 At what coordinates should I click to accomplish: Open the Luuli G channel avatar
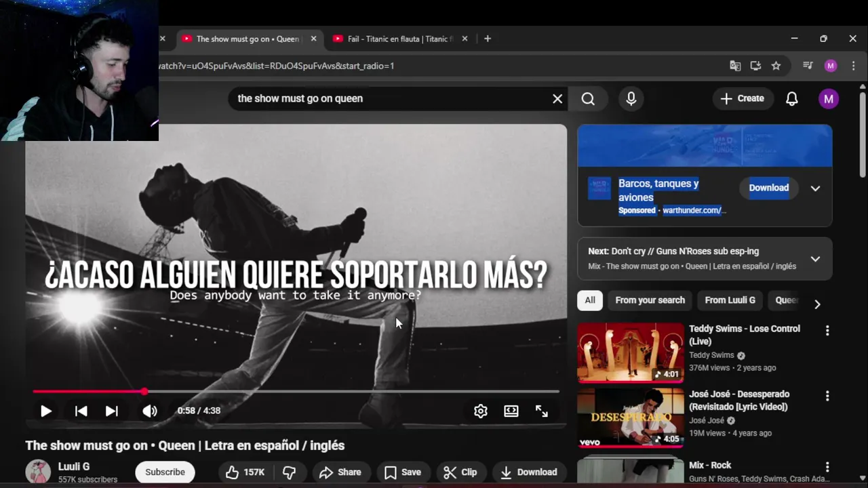tap(38, 472)
